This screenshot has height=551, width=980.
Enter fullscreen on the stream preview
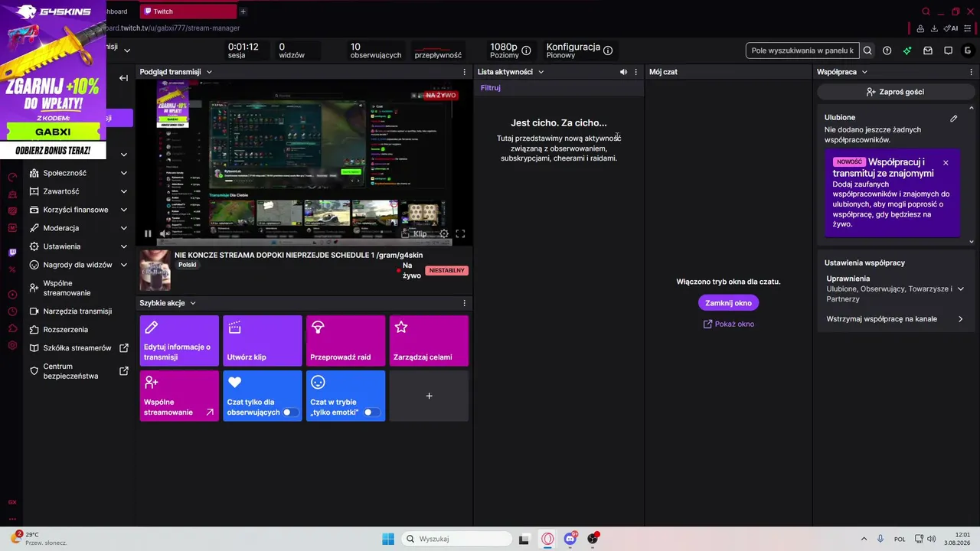[460, 233]
